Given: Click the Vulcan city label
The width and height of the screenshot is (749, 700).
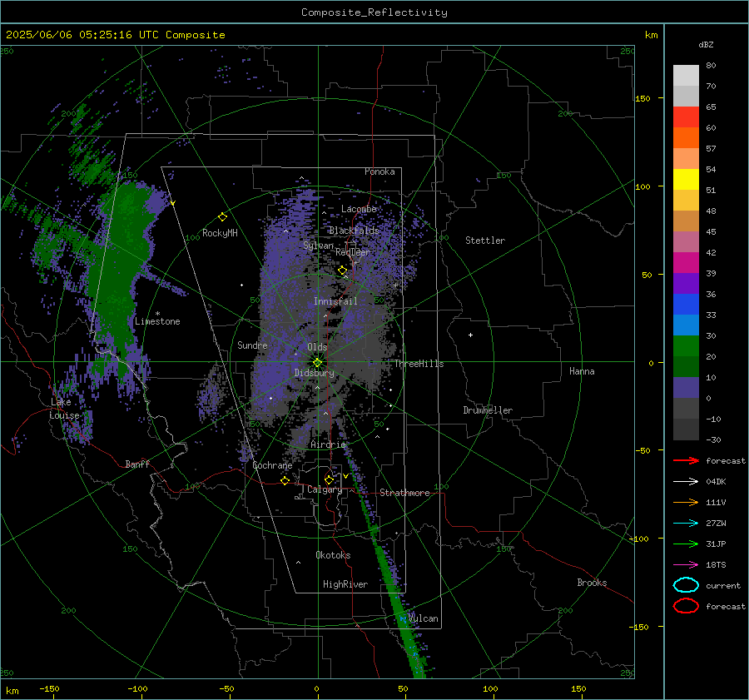Looking at the screenshot, I should pyautogui.click(x=423, y=618).
